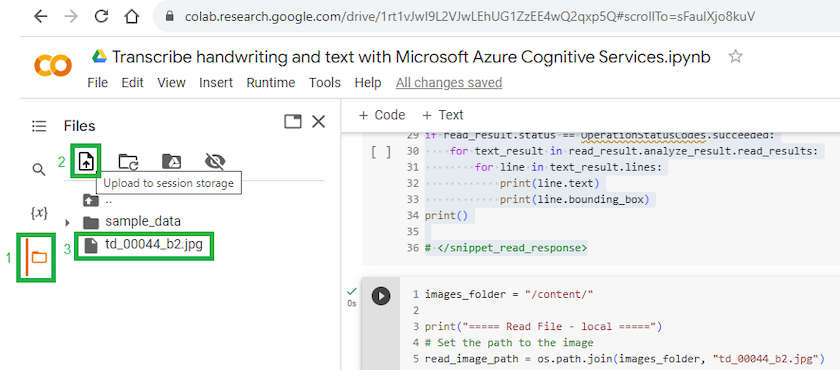
Task: Click snippet_read_response comment line
Action: (x=506, y=248)
